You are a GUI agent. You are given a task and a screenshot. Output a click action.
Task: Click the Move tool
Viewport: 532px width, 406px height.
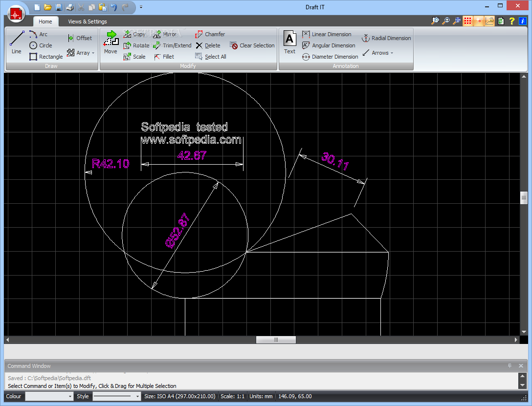111,42
